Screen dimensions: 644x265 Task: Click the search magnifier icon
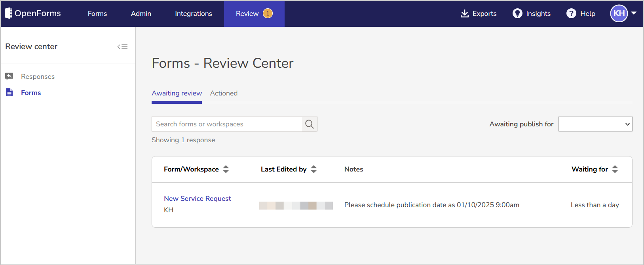coord(310,124)
